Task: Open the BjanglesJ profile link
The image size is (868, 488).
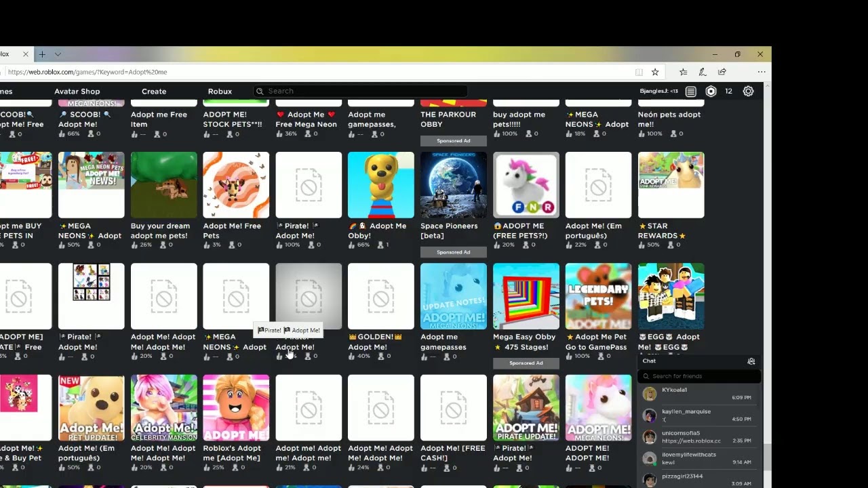Action: click(658, 91)
